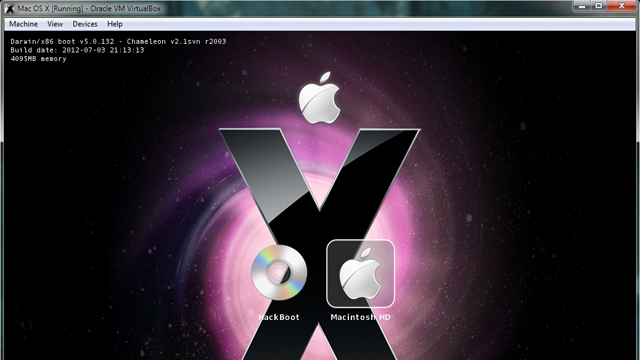This screenshot has width=640, height=360.
Task: Select the HackBoot disc icon
Action: pyautogui.click(x=279, y=273)
